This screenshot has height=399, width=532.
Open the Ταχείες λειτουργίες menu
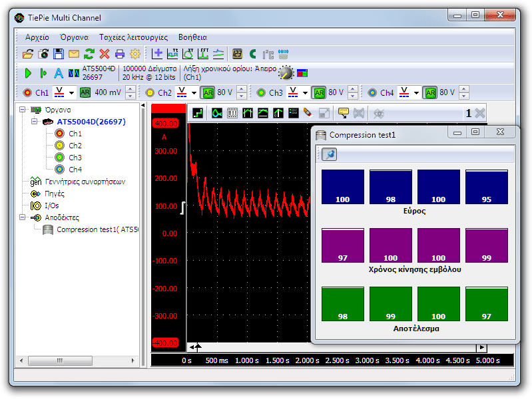pyautogui.click(x=133, y=37)
